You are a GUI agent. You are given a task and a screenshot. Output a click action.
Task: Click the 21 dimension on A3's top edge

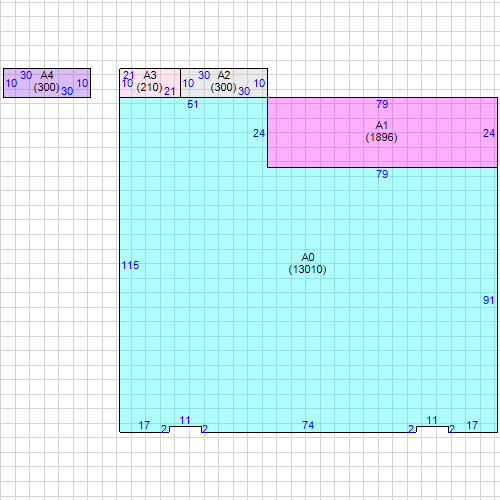click(129, 75)
